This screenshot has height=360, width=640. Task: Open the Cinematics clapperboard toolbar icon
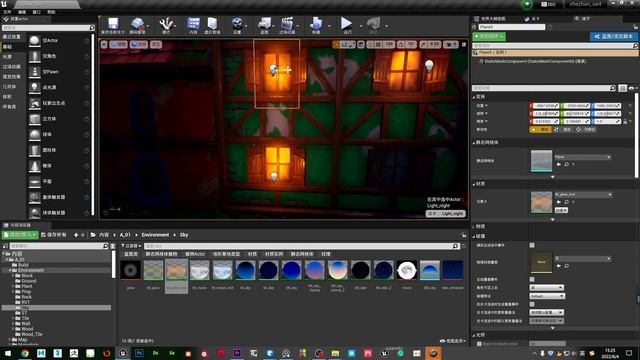[x=287, y=24]
